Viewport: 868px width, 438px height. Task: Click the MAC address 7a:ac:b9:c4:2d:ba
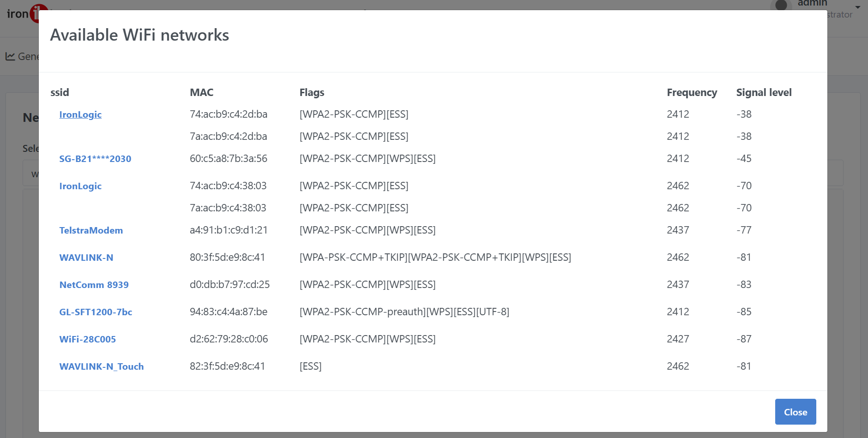click(x=228, y=136)
